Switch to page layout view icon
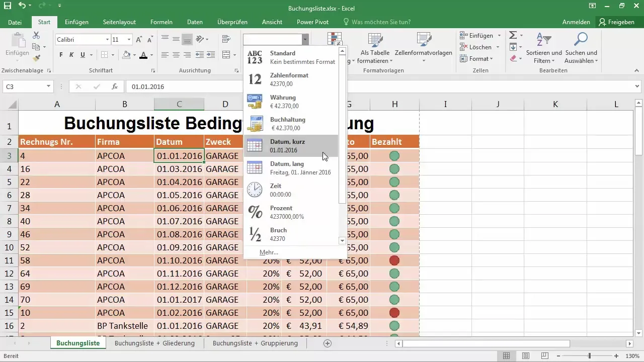This screenshot has height=362, width=644. click(526, 356)
